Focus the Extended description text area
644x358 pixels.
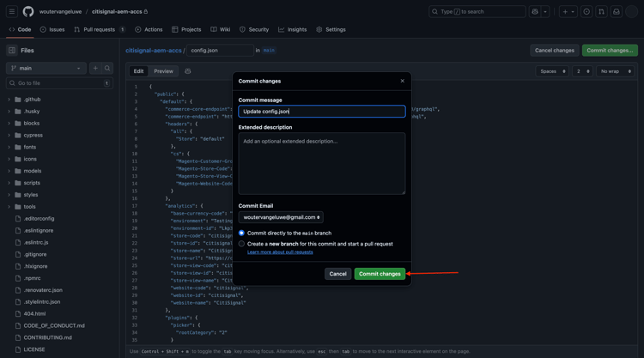(322, 163)
